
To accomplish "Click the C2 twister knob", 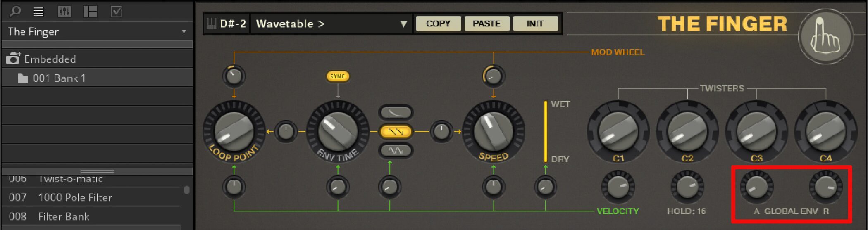I will point(687,132).
